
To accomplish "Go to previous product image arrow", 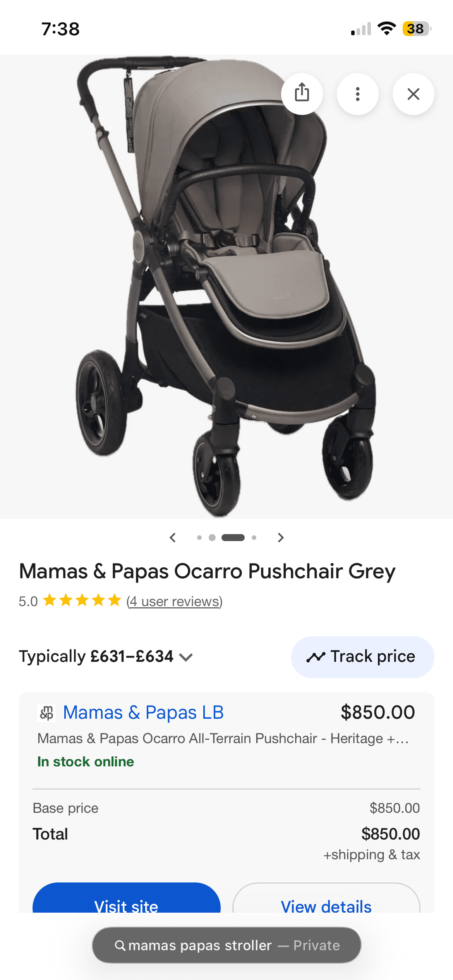I will click(x=173, y=538).
